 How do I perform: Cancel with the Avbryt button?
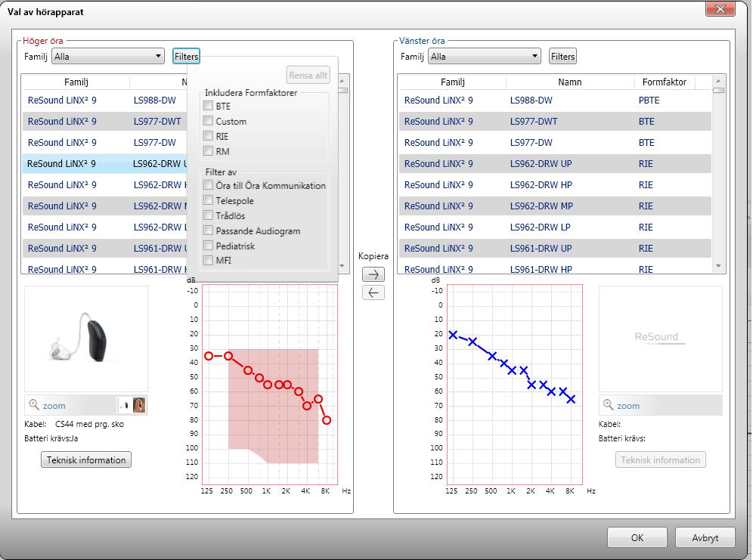click(x=705, y=537)
